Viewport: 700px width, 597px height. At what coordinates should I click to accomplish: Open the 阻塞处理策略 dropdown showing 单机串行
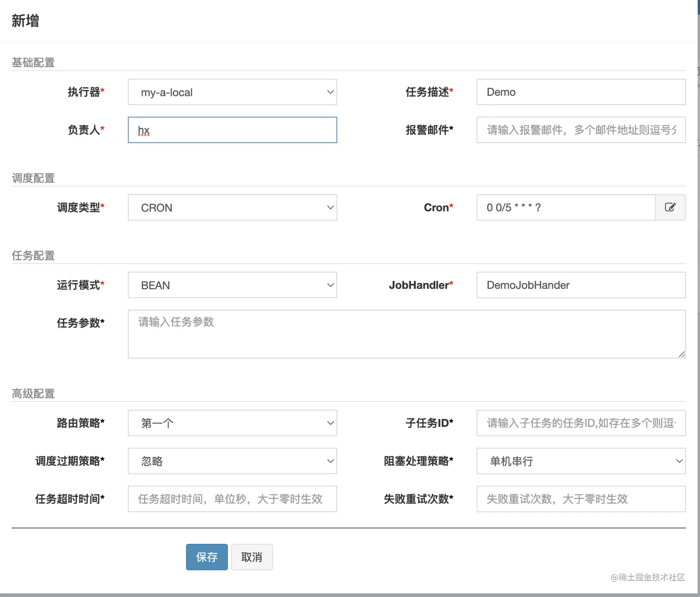coord(581,461)
